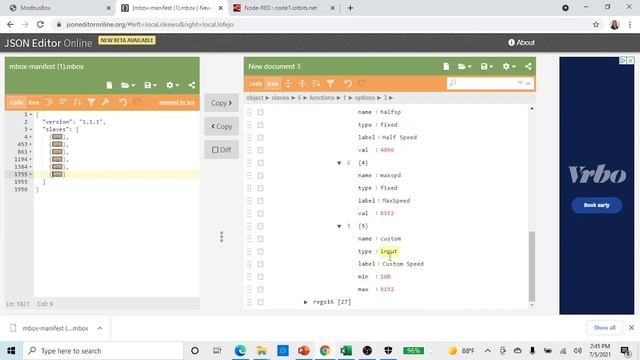Click the square box on 'regs16 [27]' row
This screenshot has height=360, width=640.
260,302
